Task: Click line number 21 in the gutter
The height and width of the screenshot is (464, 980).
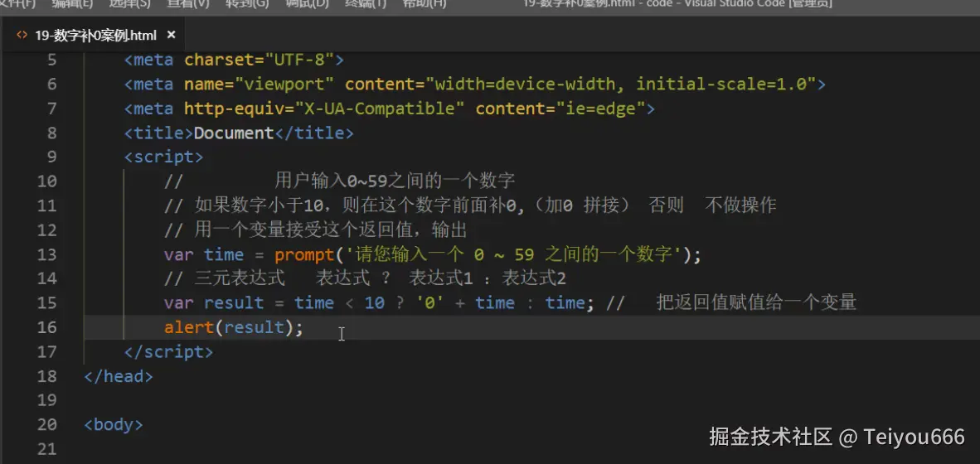Action: point(46,448)
